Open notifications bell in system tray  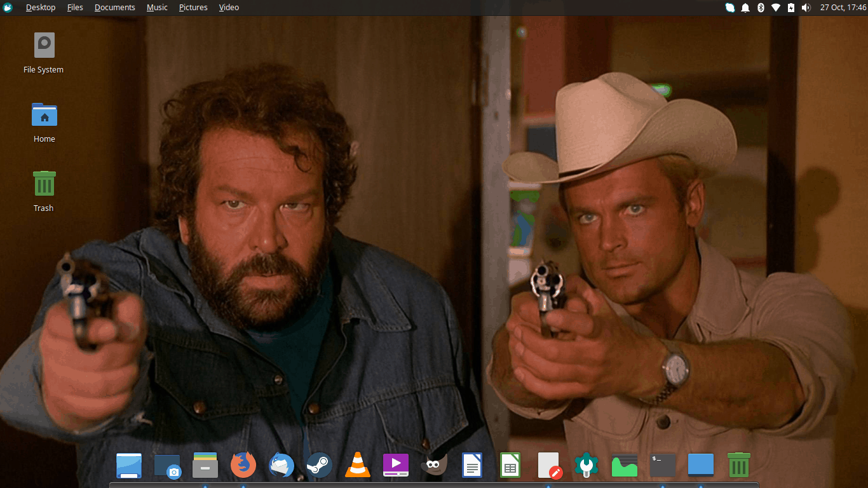click(x=745, y=8)
